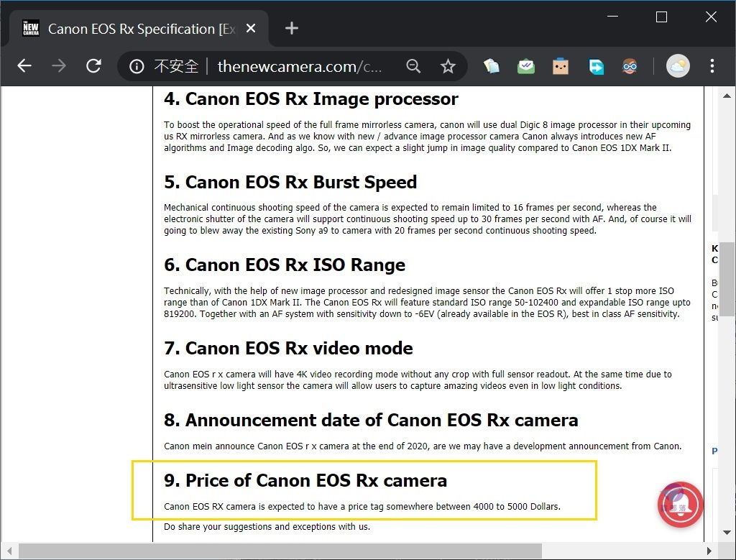Click horizontal scrollbar left arrow
736x560 pixels.
pos(9,551)
